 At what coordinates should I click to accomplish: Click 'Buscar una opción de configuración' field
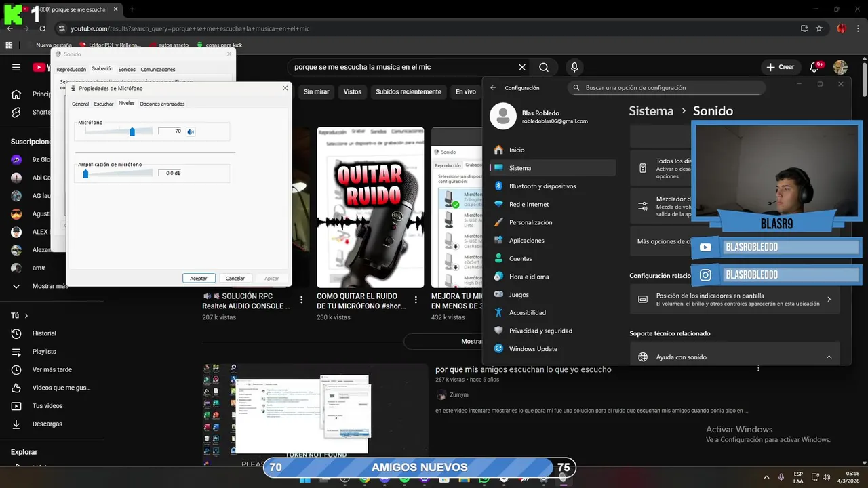point(667,87)
